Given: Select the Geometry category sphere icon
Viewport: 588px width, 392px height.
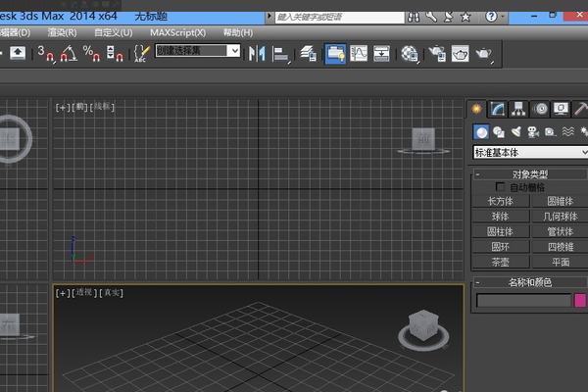Looking at the screenshot, I should [x=481, y=132].
